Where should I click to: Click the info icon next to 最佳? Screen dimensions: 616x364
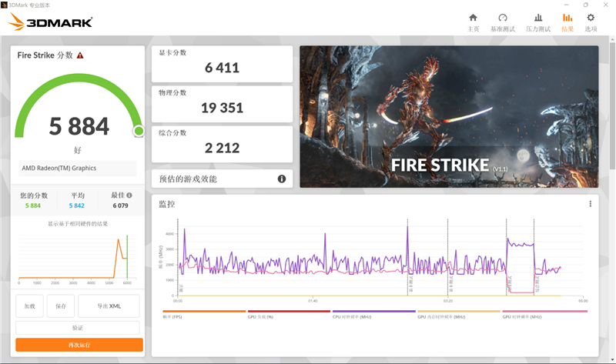[x=129, y=195]
